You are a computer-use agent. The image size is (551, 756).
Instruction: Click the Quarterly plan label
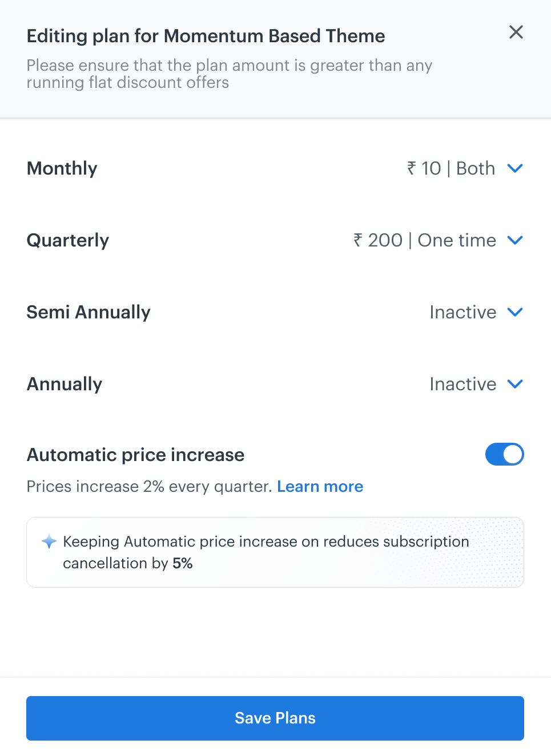[68, 240]
